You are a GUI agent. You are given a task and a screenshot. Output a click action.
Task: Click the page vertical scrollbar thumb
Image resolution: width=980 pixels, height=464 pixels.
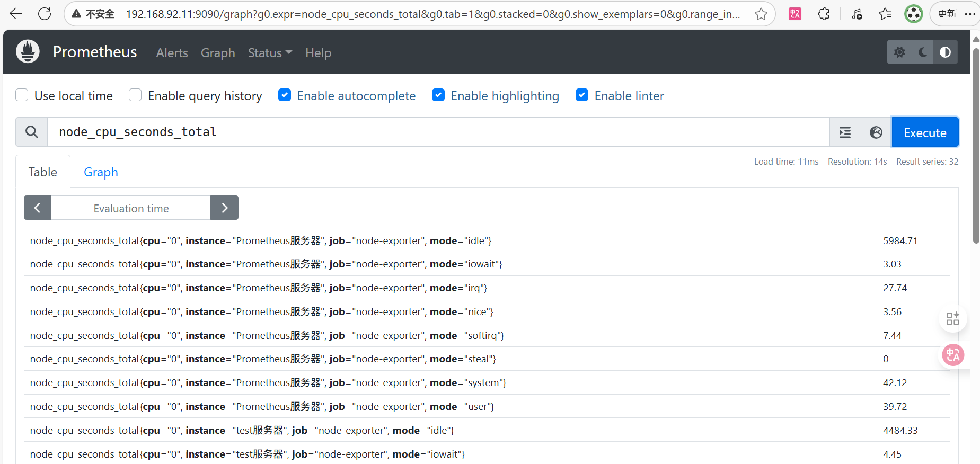coord(976,146)
